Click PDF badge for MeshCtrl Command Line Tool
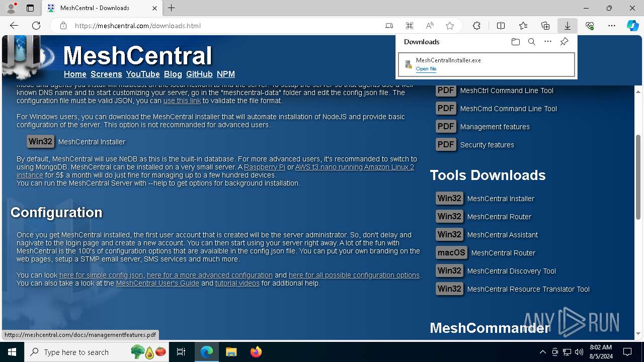 (x=446, y=90)
